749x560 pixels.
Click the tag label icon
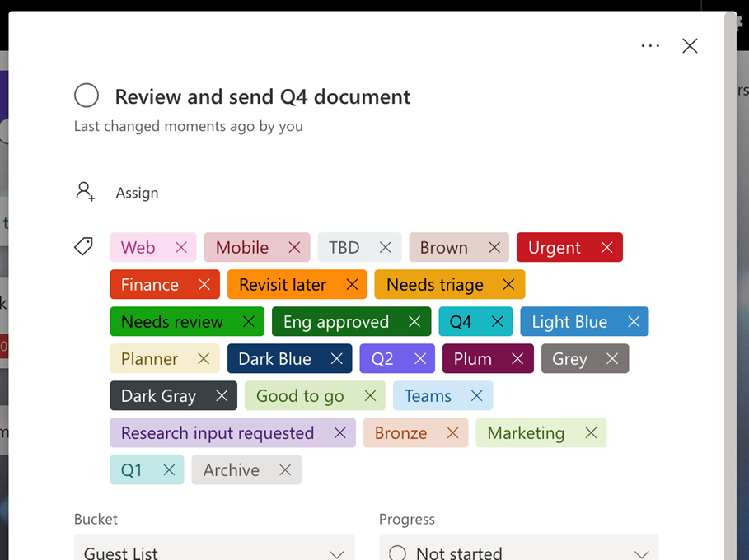82,245
